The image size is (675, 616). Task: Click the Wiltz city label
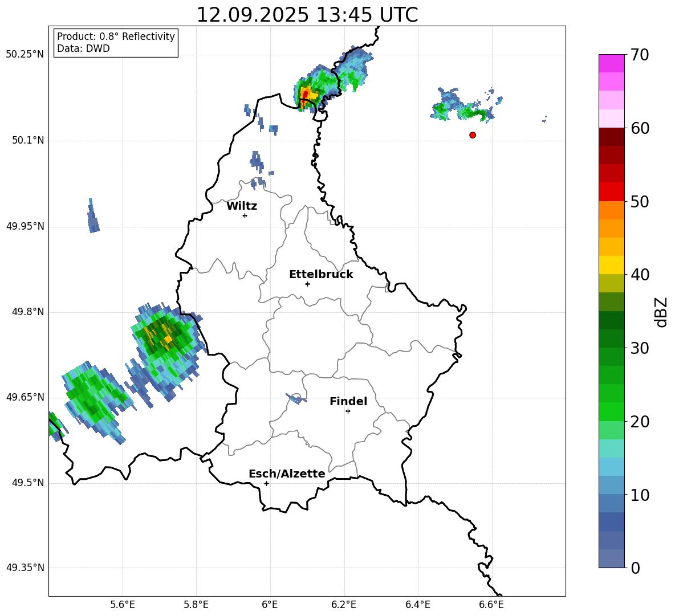tap(242, 206)
